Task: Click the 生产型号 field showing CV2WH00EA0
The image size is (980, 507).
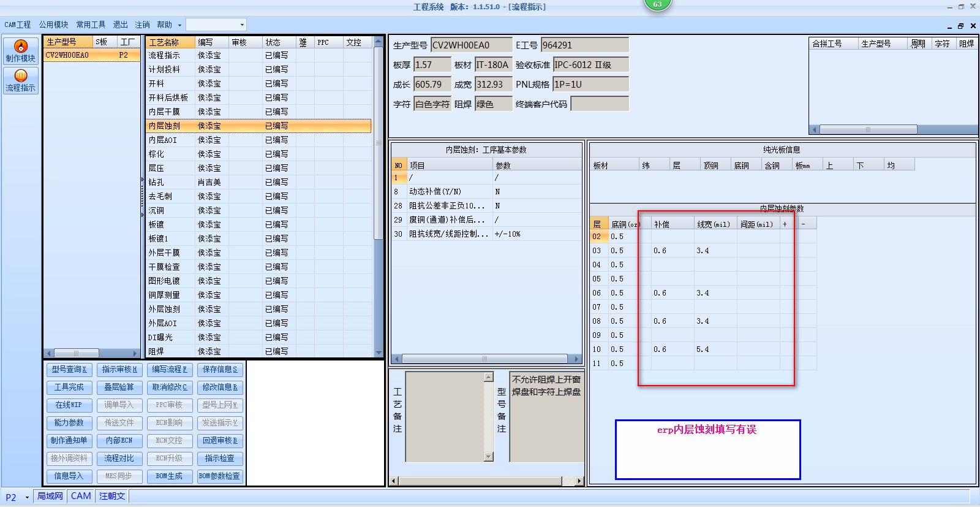Action: 471,45
